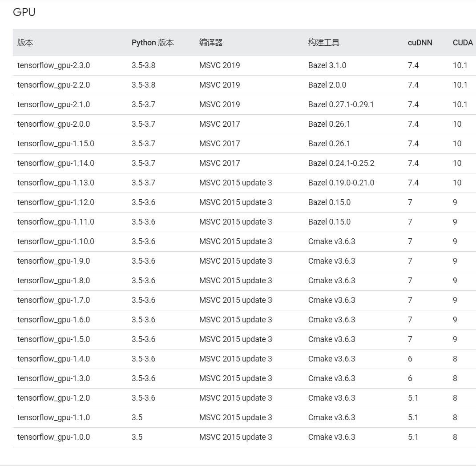Select tensorflow_gpu-2.0.0 version cell
Viewport: 476px width, 466px height.
click(x=53, y=124)
